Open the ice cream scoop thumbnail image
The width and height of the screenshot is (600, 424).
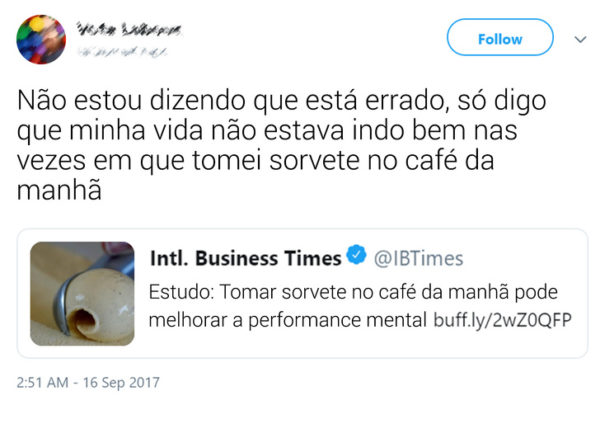click(x=82, y=294)
